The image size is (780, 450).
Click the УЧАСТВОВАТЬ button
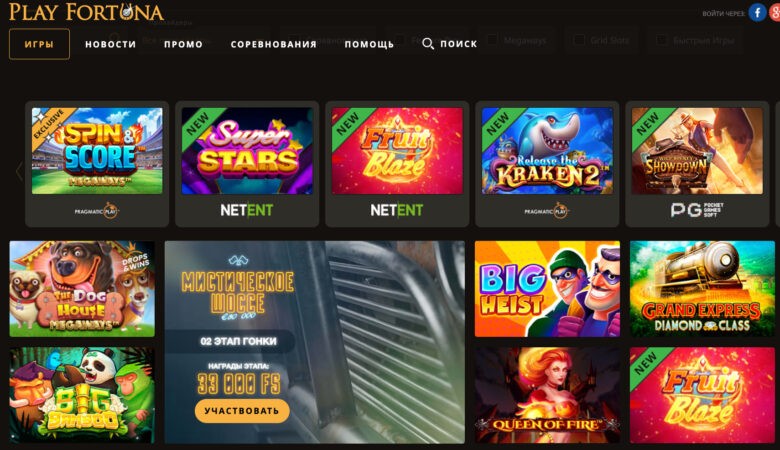[242, 411]
